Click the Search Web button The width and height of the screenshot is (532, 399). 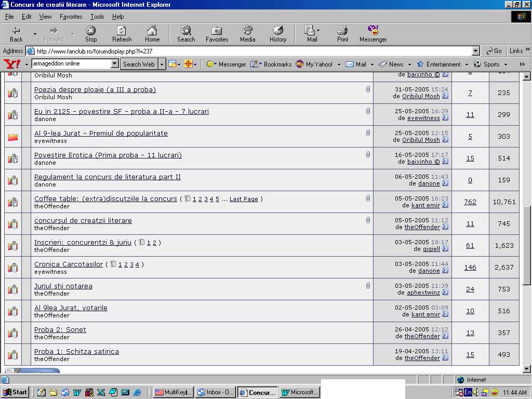pos(139,64)
